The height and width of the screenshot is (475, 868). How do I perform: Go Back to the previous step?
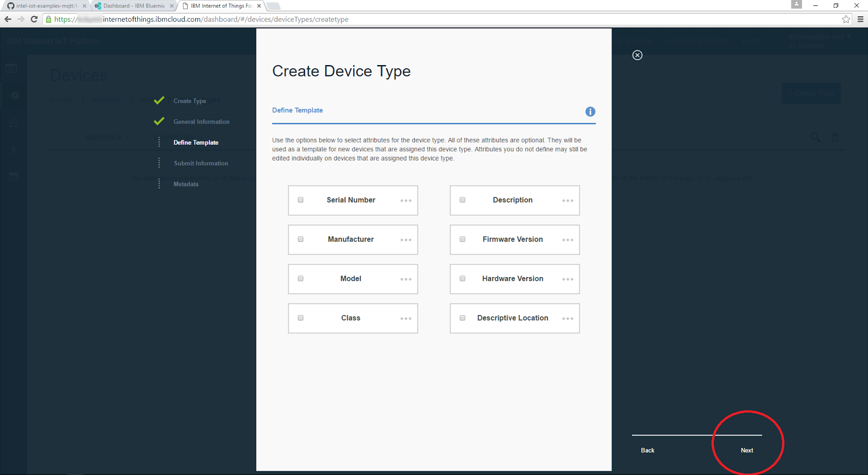point(647,450)
